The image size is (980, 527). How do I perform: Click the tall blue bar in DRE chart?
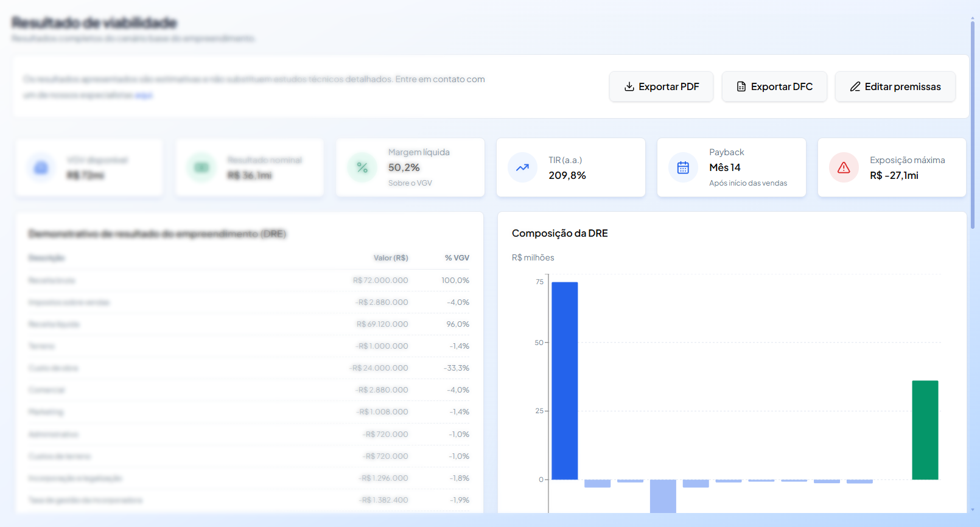pyautogui.click(x=565, y=380)
